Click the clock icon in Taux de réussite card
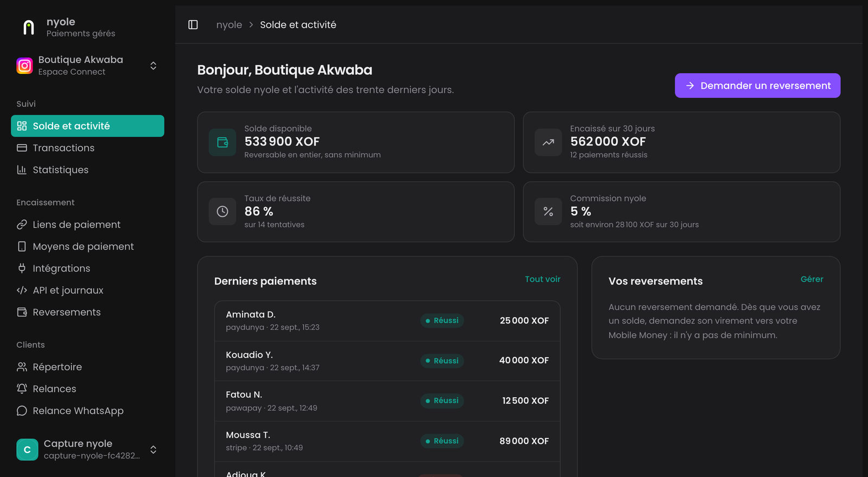 222,212
